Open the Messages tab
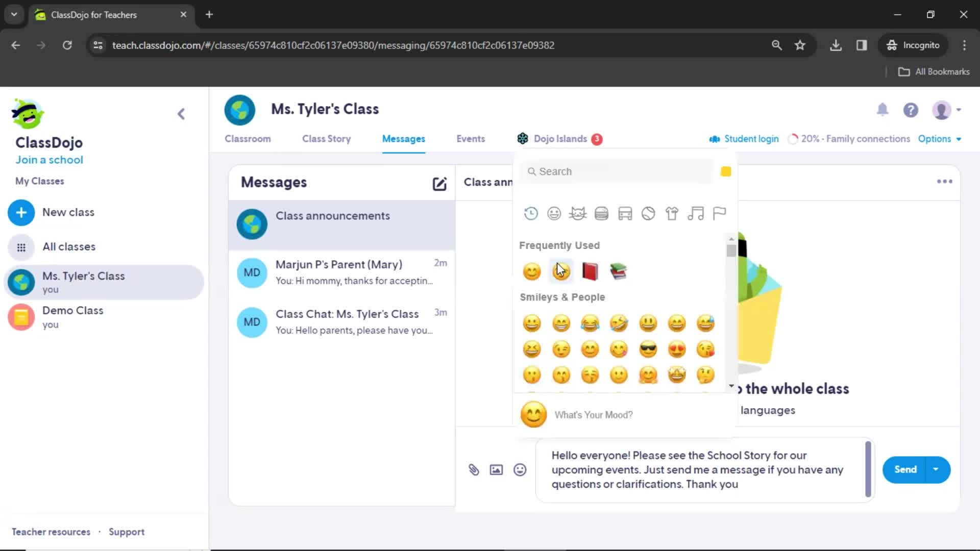Image resolution: width=980 pixels, height=551 pixels. 404,139
